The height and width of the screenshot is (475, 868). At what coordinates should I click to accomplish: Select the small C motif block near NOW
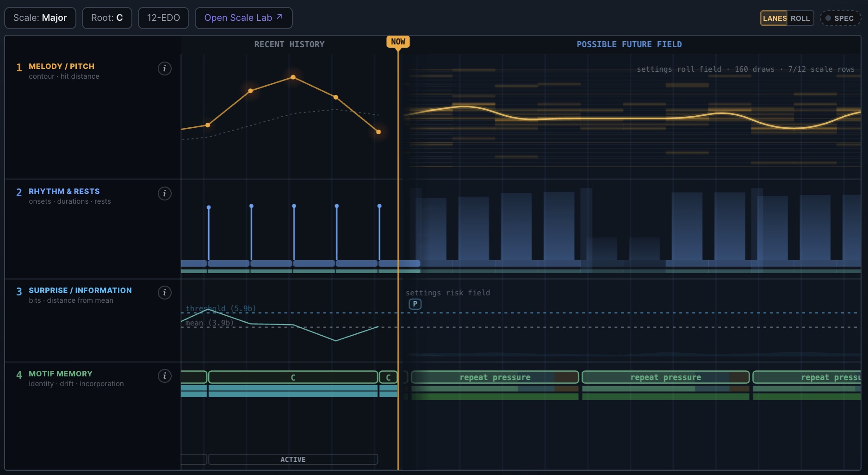[x=388, y=377]
